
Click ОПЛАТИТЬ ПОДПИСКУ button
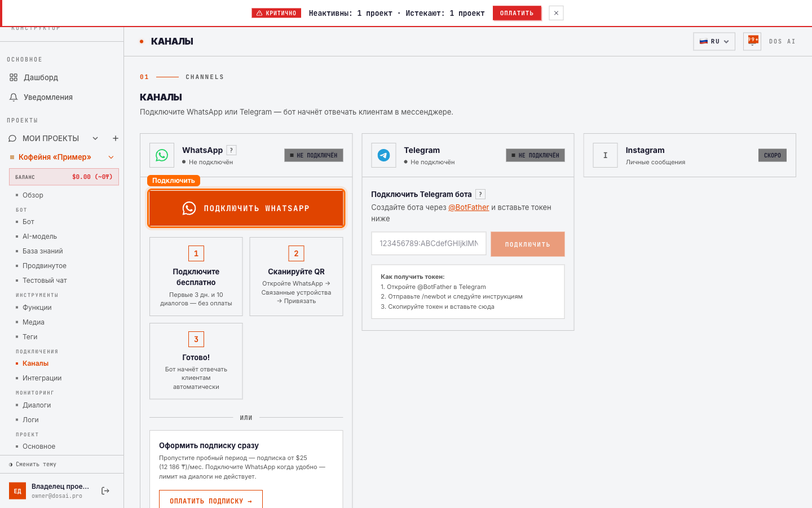[x=211, y=501]
